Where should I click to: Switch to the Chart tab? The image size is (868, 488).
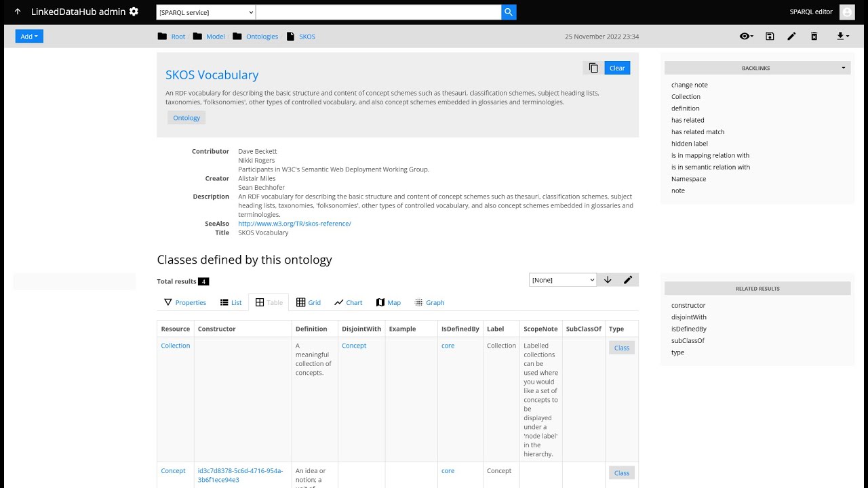pos(349,302)
